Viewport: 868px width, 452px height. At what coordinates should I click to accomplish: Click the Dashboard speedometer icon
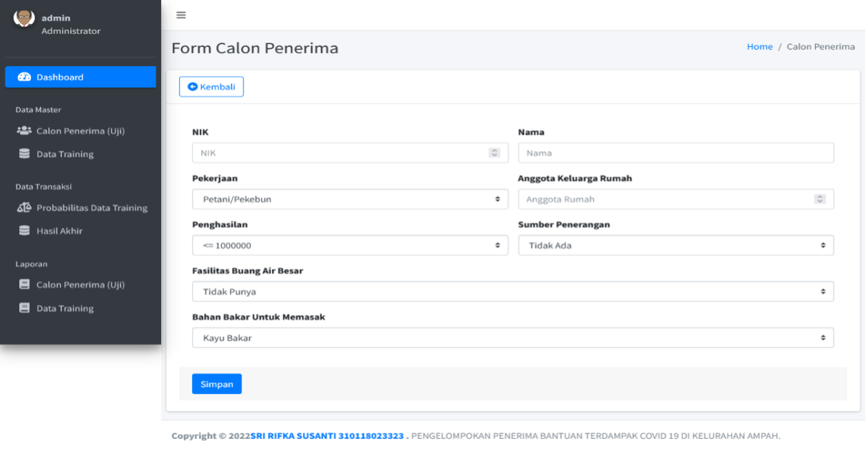coord(24,77)
